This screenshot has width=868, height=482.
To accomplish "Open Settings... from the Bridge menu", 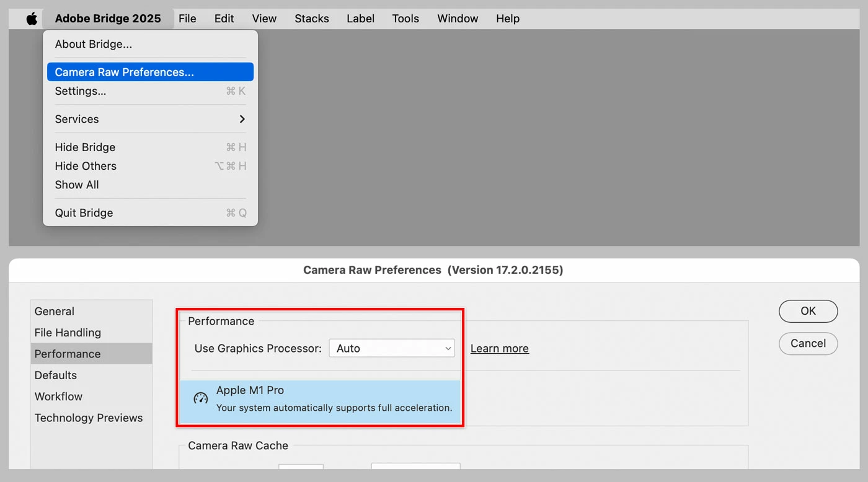I will coord(150,91).
